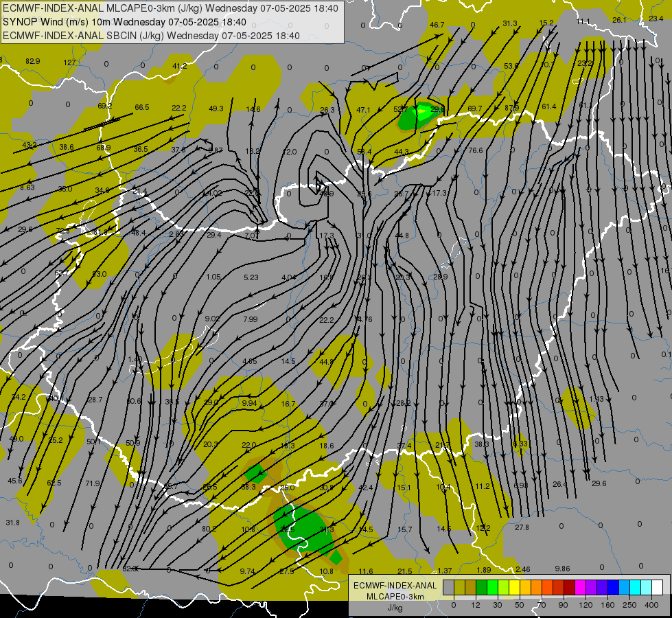Click the map value 127
Viewport: 672px width, 618px height.
[x=69, y=62]
